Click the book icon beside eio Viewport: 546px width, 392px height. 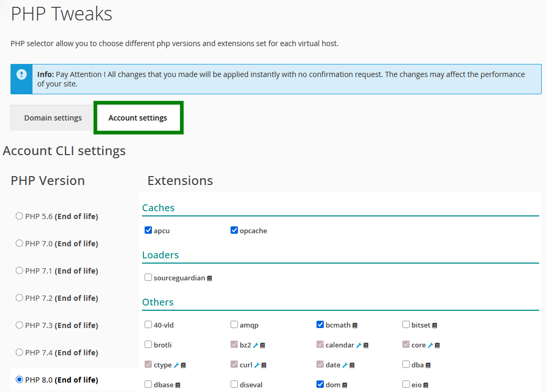click(425, 385)
